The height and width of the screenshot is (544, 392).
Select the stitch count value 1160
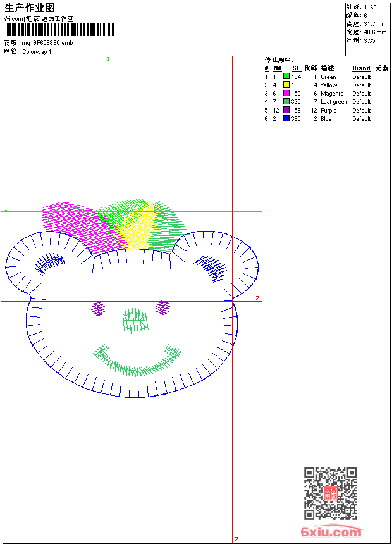[x=370, y=8]
